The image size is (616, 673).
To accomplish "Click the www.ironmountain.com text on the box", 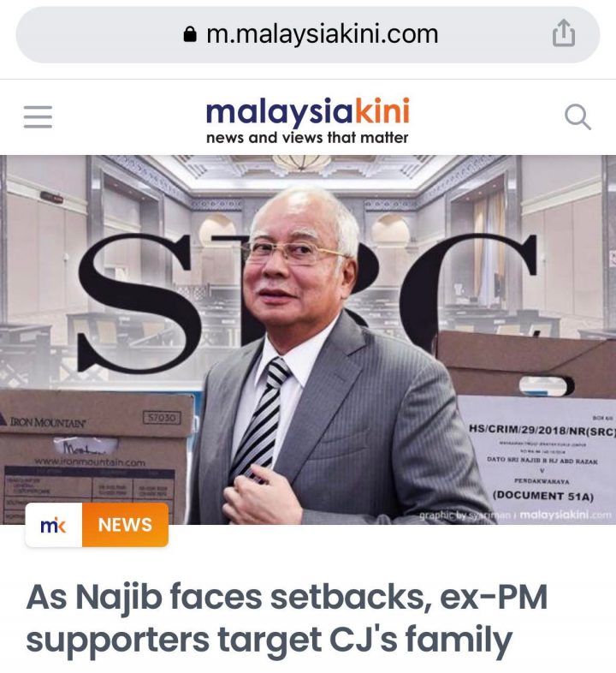I will coord(90,462).
